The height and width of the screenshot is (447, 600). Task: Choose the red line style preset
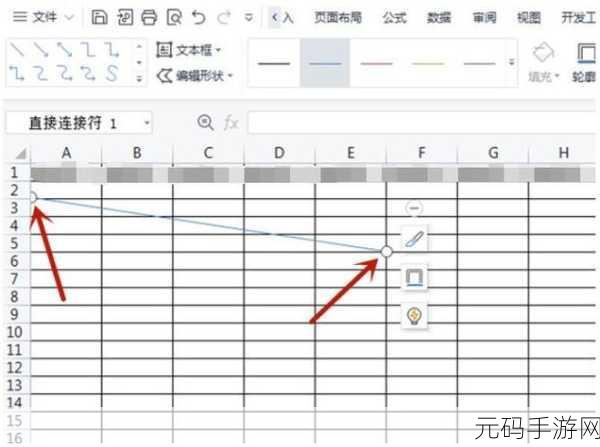pyautogui.click(x=376, y=63)
